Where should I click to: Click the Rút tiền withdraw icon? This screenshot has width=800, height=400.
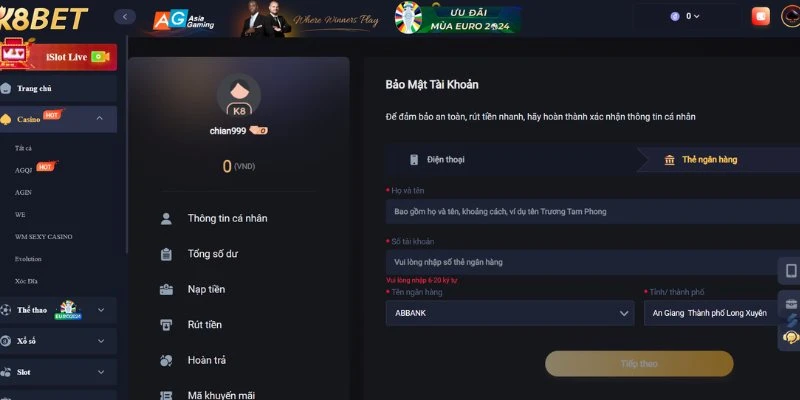[x=166, y=324]
